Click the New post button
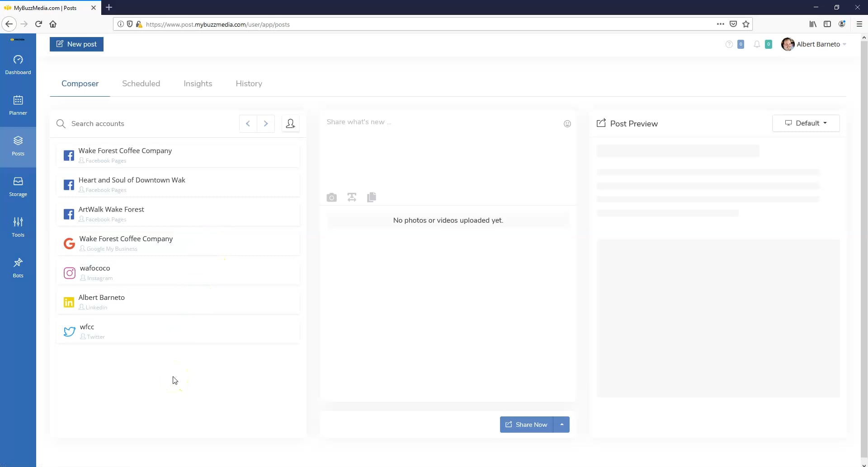Screen dimensions: 868x467 pyautogui.click(x=76, y=44)
